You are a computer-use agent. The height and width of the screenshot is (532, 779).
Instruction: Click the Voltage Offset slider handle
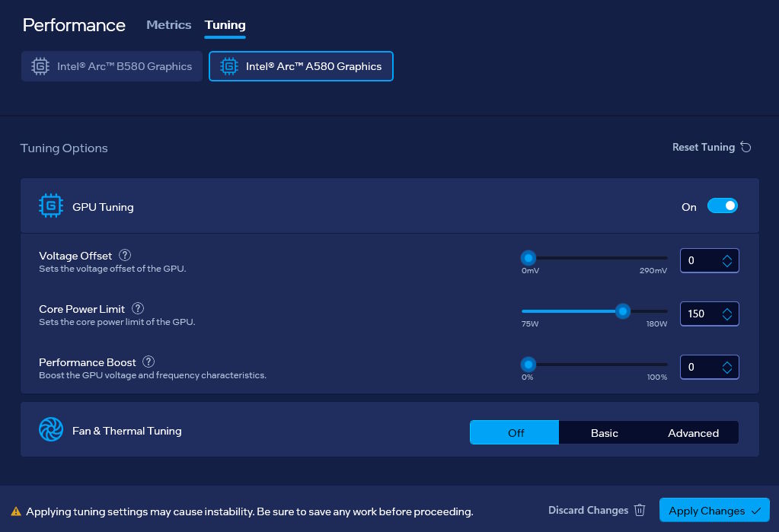(528, 258)
